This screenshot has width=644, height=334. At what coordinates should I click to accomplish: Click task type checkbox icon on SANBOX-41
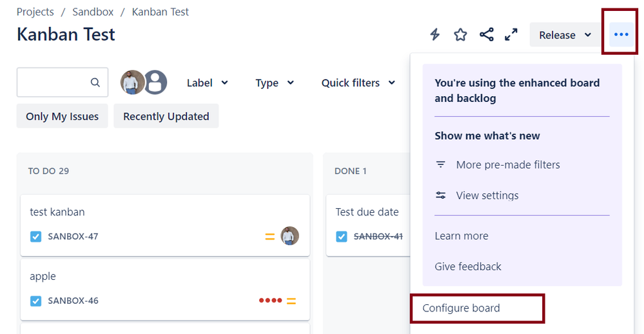[342, 237]
